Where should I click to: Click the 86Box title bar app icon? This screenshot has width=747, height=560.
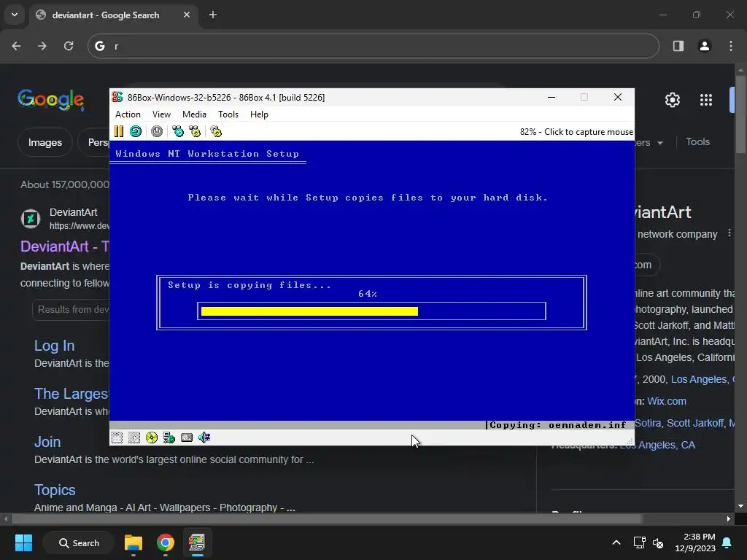click(117, 97)
